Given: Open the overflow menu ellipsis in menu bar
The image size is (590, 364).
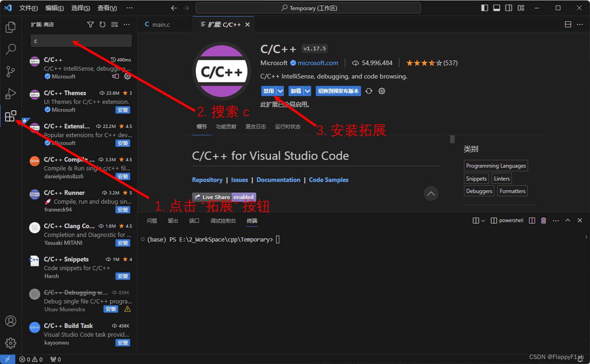Looking at the screenshot, I should tap(129, 8).
